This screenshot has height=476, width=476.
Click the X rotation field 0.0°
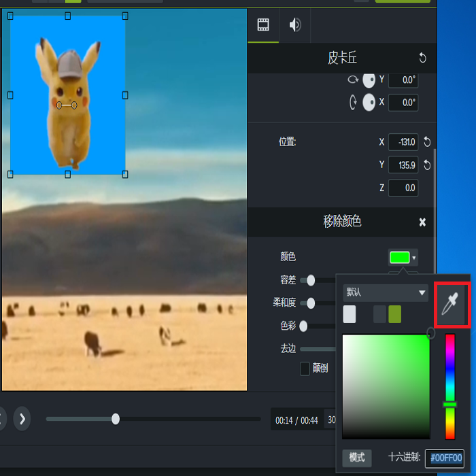pyautogui.click(x=403, y=103)
